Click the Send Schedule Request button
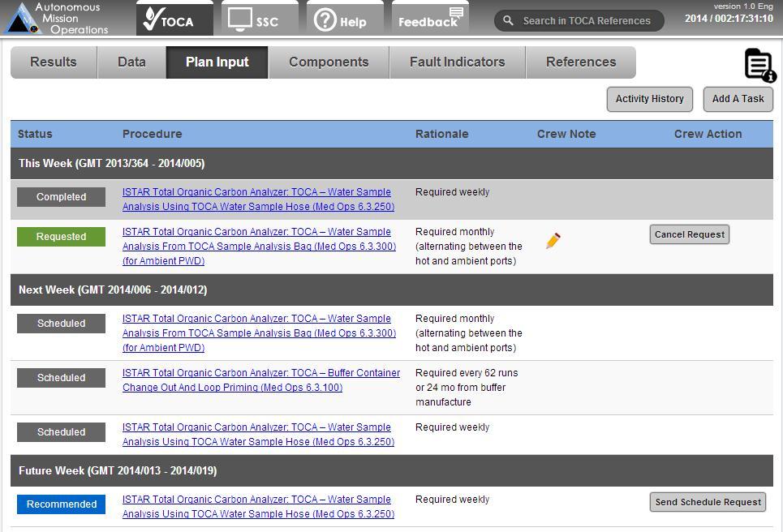This screenshot has width=783, height=532. point(708,502)
